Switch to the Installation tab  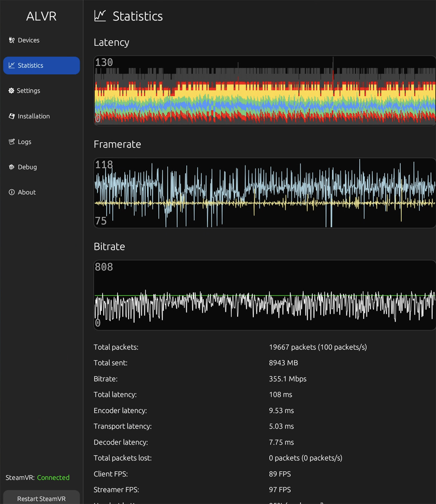(x=34, y=116)
